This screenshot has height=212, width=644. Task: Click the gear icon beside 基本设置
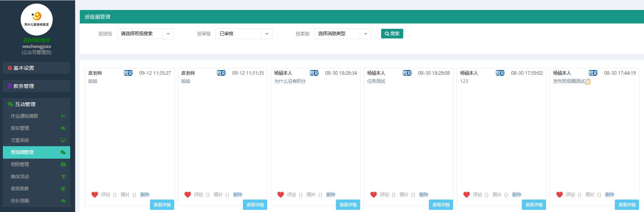point(10,68)
